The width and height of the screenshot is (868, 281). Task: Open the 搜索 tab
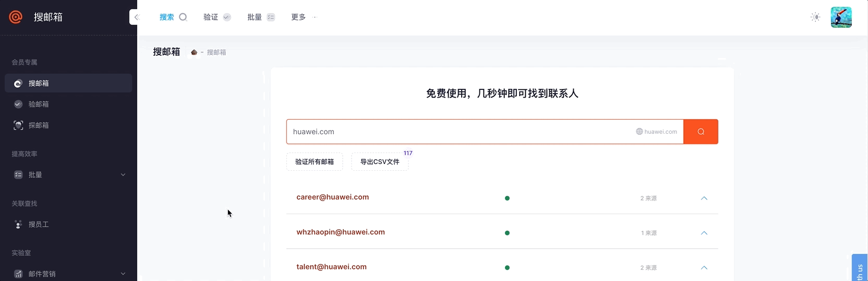[167, 17]
